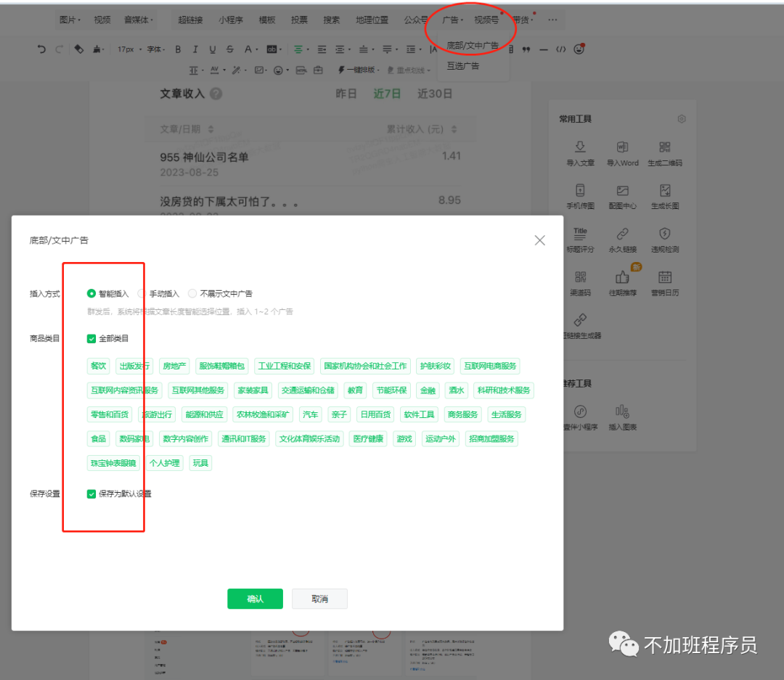The height and width of the screenshot is (680, 784).
Task: Toggle strikethrough formatting (S)
Action: coord(230,49)
